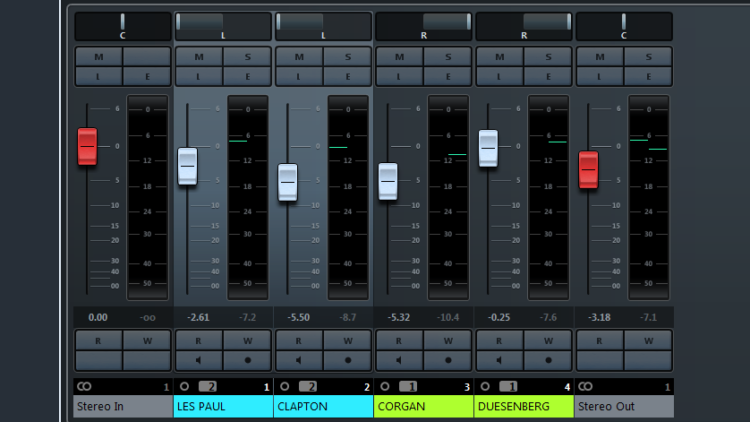Click the red Stereo Out fader
750x422 pixels.
pos(588,169)
